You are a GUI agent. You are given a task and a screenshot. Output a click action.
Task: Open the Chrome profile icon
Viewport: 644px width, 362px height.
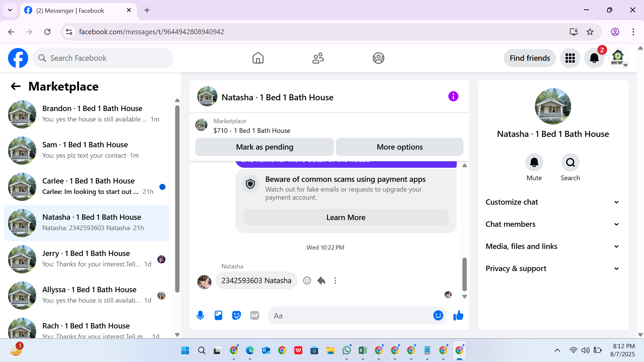click(x=615, y=32)
